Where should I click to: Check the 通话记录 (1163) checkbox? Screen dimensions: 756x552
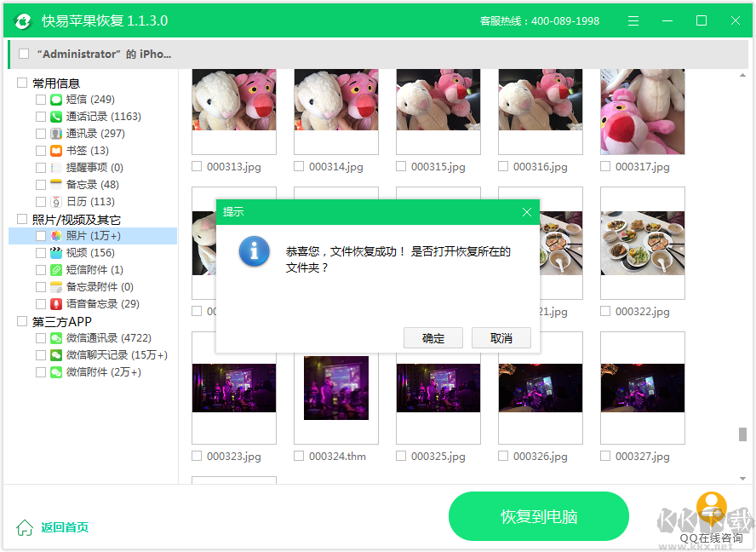[41, 117]
